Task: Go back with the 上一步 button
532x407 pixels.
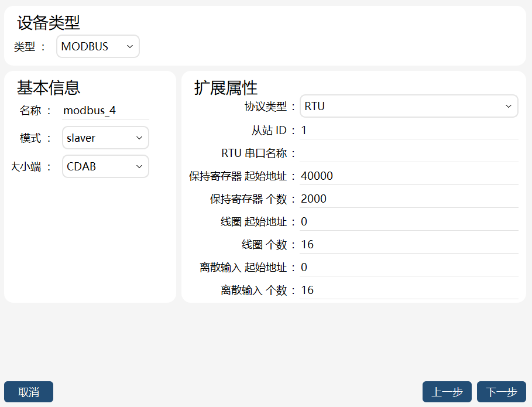Action: (447, 392)
